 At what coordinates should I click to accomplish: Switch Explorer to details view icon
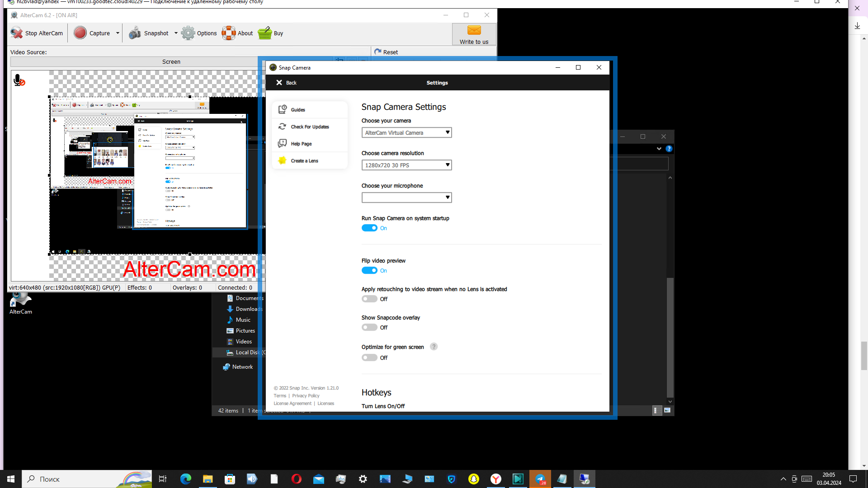[x=656, y=410]
